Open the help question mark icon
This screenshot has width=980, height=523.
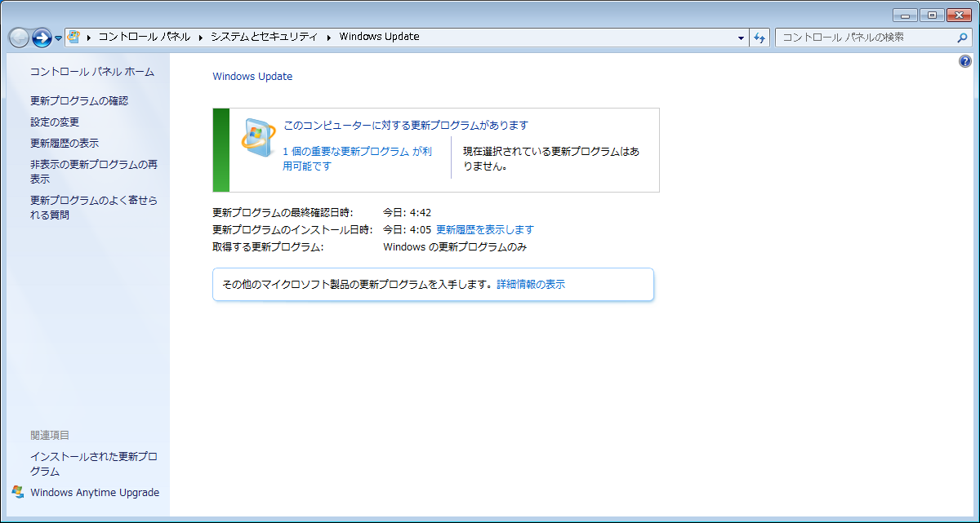click(x=965, y=61)
